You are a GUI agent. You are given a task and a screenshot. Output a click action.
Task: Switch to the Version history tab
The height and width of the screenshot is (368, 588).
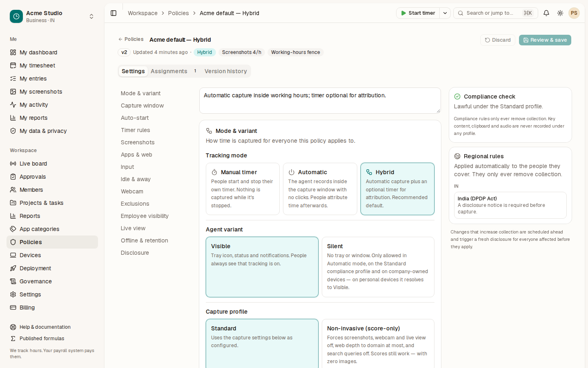click(x=226, y=71)
